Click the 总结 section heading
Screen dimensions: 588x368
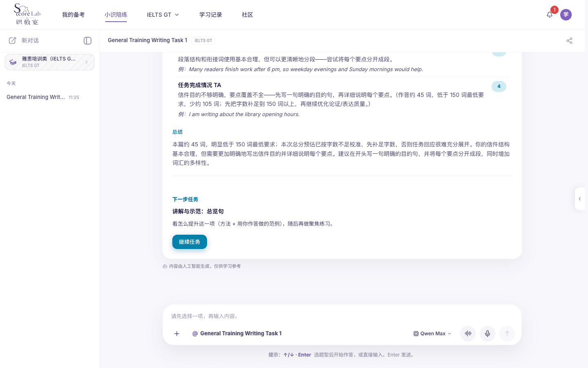178,132
